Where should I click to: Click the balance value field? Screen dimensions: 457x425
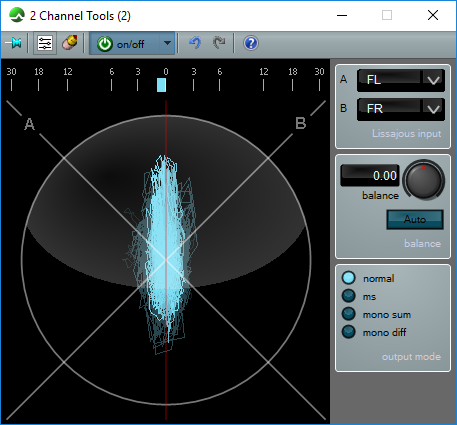pyautogui.click(x=370, y=175)
